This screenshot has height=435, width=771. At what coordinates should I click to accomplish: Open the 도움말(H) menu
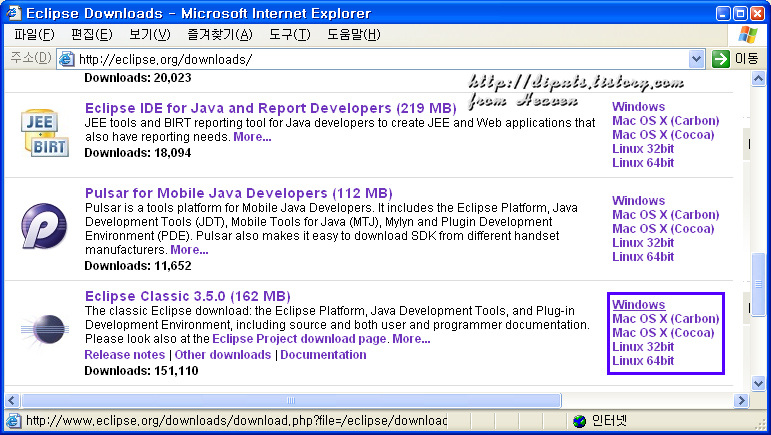tap(354, 35)
